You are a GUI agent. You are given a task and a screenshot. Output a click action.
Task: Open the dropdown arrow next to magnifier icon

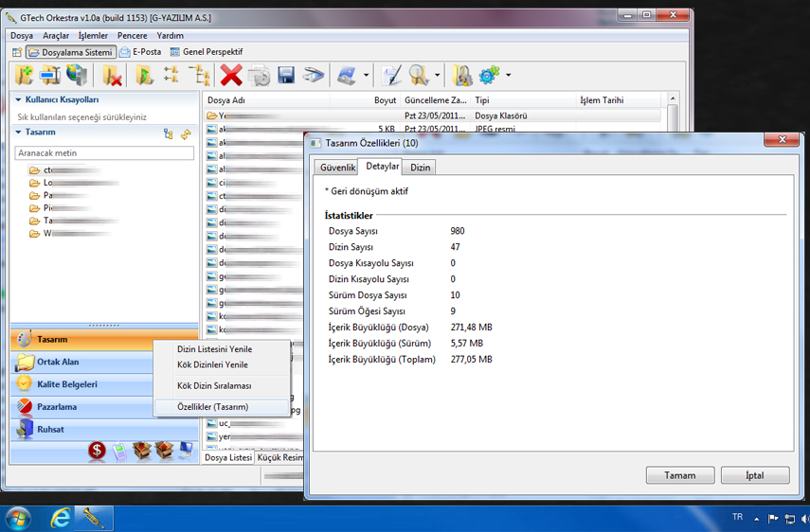point(437,76)
